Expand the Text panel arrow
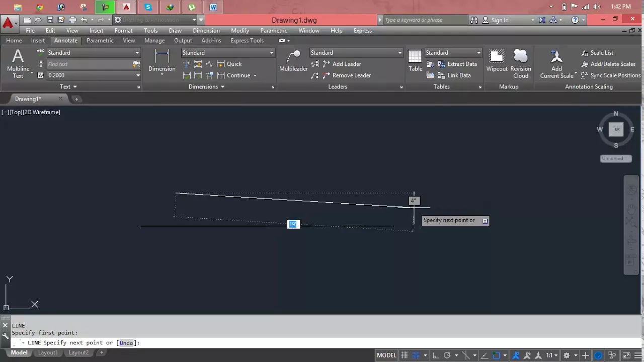Image resolution: width=644 pixels, height=362 pixels. click(75, 86)
